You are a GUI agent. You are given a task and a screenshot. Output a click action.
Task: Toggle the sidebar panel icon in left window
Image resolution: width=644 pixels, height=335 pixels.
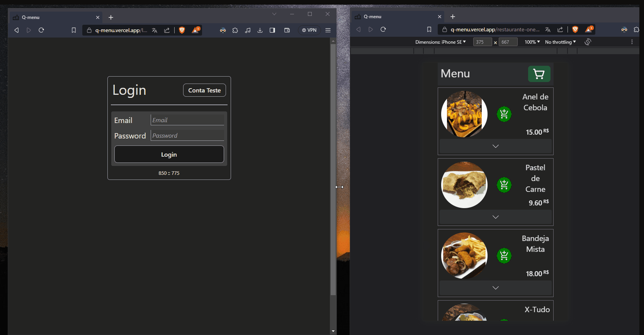pyautogui.click(x=272, y=30)
